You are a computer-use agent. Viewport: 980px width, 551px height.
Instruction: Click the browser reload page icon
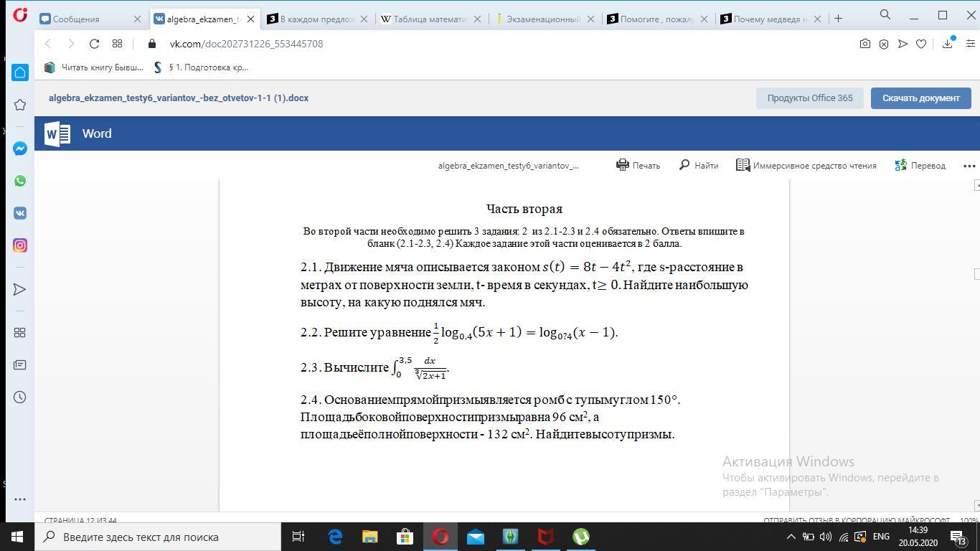point(94,44)
